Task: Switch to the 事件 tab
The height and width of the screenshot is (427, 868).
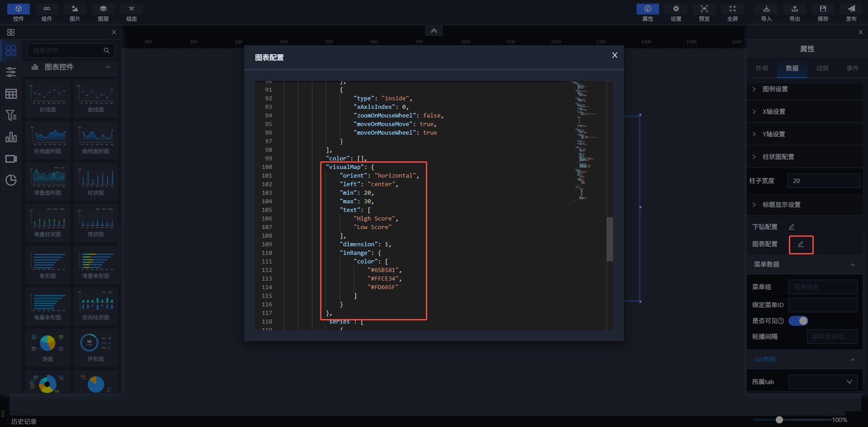Action: click(x=853, y=68)
